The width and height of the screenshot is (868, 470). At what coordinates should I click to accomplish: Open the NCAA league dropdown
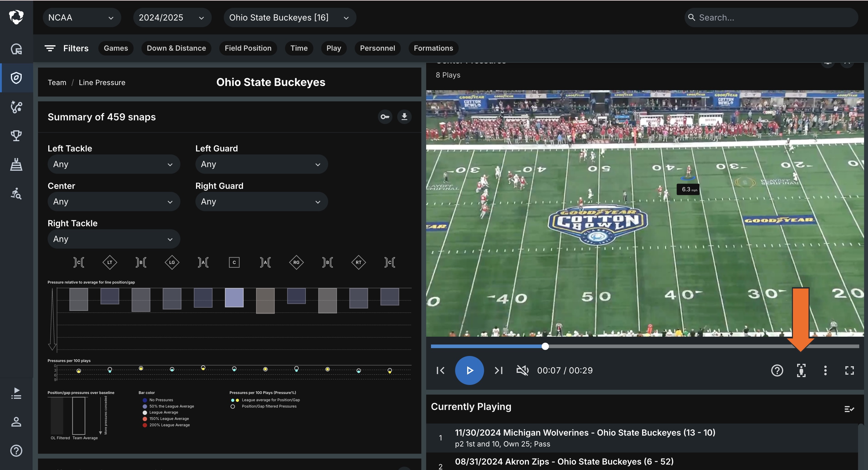pyautogui.click(x=82, y=17)
